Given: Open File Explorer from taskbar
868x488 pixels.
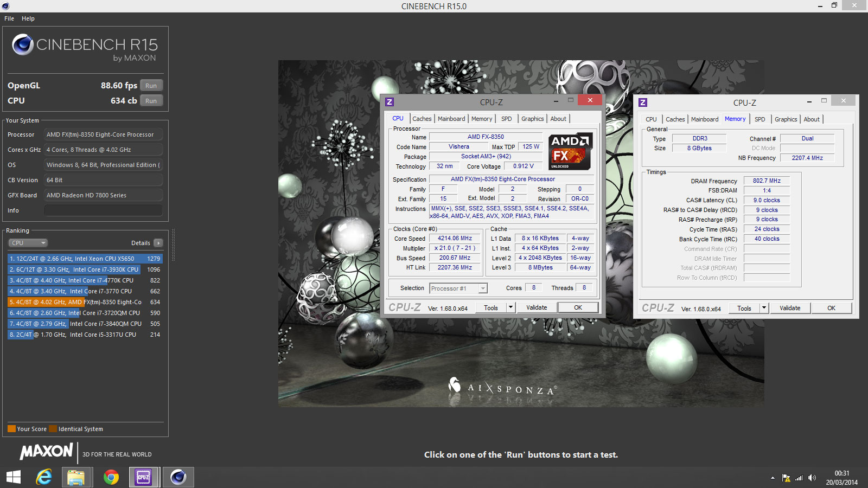Looking at the screenshot, I should point(76,477).
